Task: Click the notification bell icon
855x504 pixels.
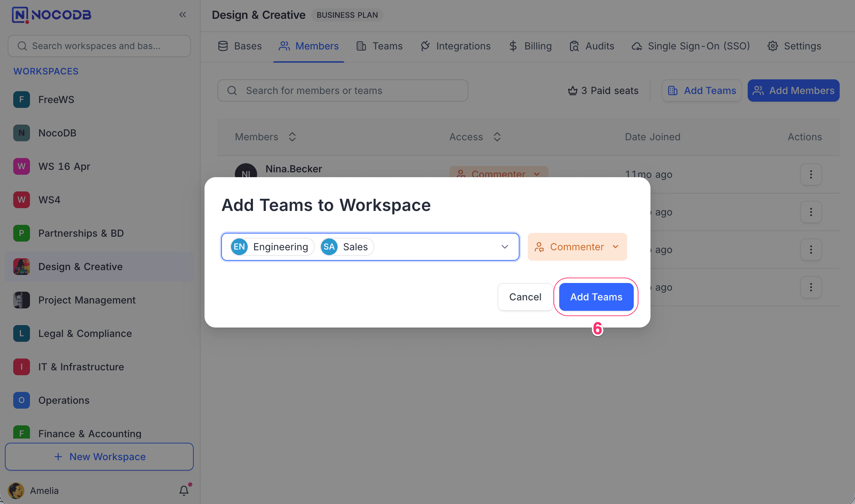Action: click(x=184, y=490)
